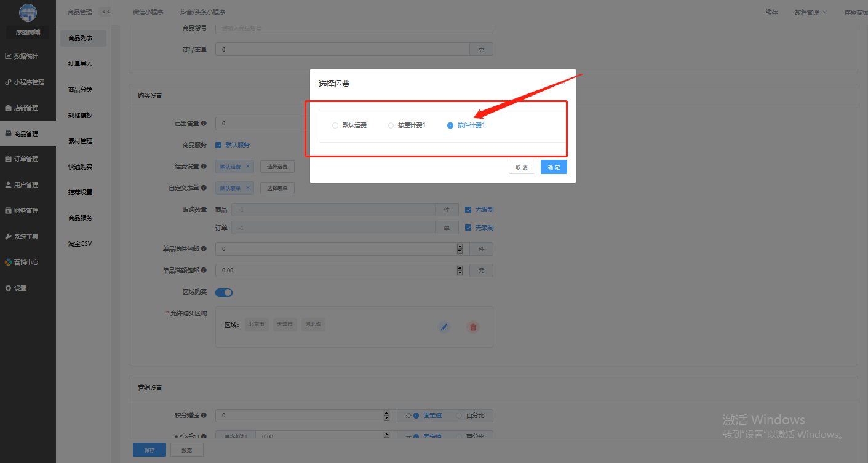Click 取消 in the 选择运费 dialog

click(522, 167)
